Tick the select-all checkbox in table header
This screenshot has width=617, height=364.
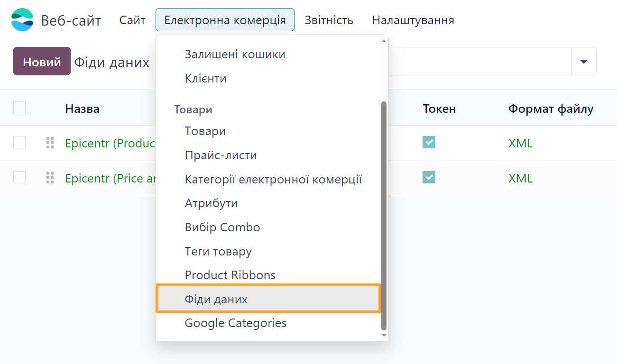[x=19, y=108]
